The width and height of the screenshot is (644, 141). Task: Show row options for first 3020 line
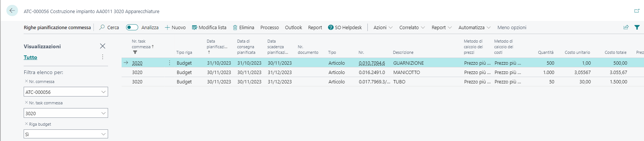coord(170,63)
